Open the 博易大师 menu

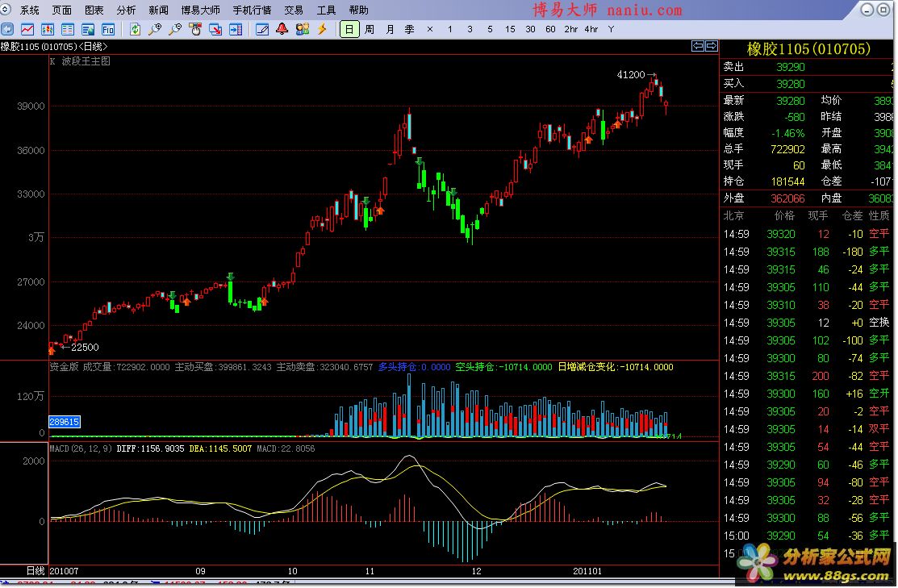click(199, 10)
